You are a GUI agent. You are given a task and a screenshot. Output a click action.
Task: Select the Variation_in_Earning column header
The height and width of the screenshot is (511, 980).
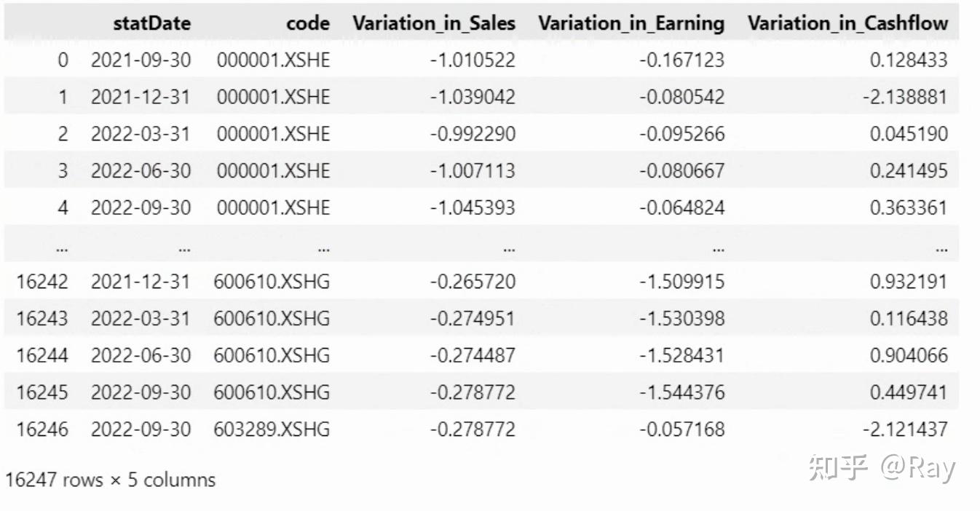[x=632, y=23]
